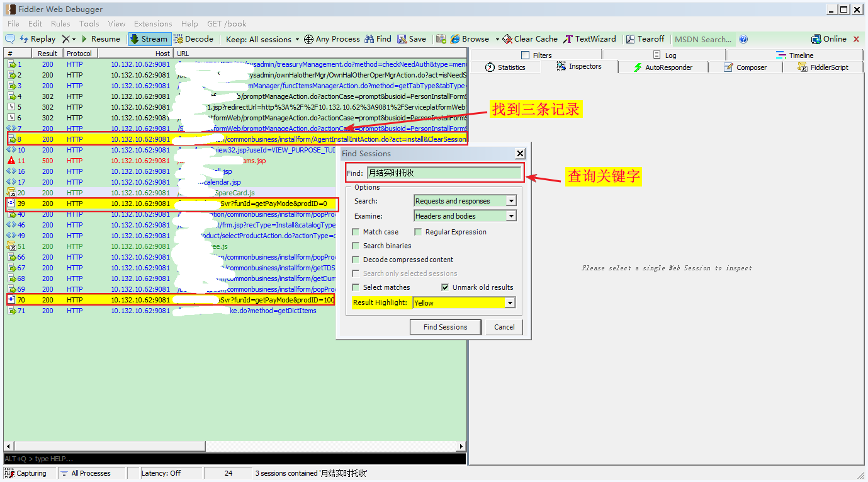Select highlighted session 70
The height and width of the screenshot is (482, 868).
point(170,300)
